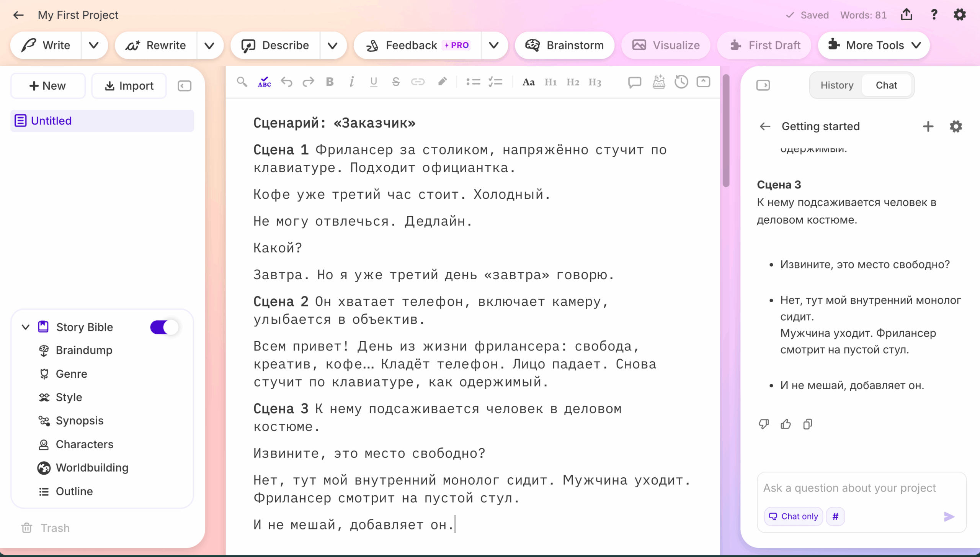The image size is (980, 557).
Task: Expand the More Tools menu
Action: click(x=874, y=45)
